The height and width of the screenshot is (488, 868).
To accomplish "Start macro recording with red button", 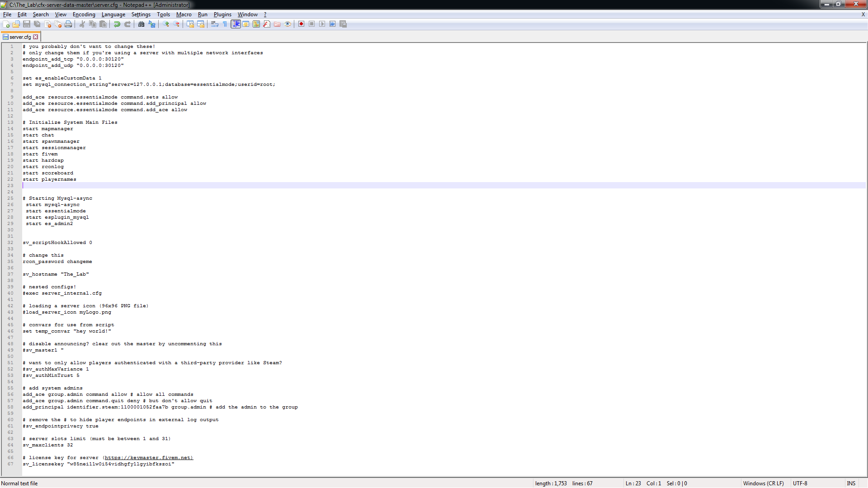I will coord(301,24).
